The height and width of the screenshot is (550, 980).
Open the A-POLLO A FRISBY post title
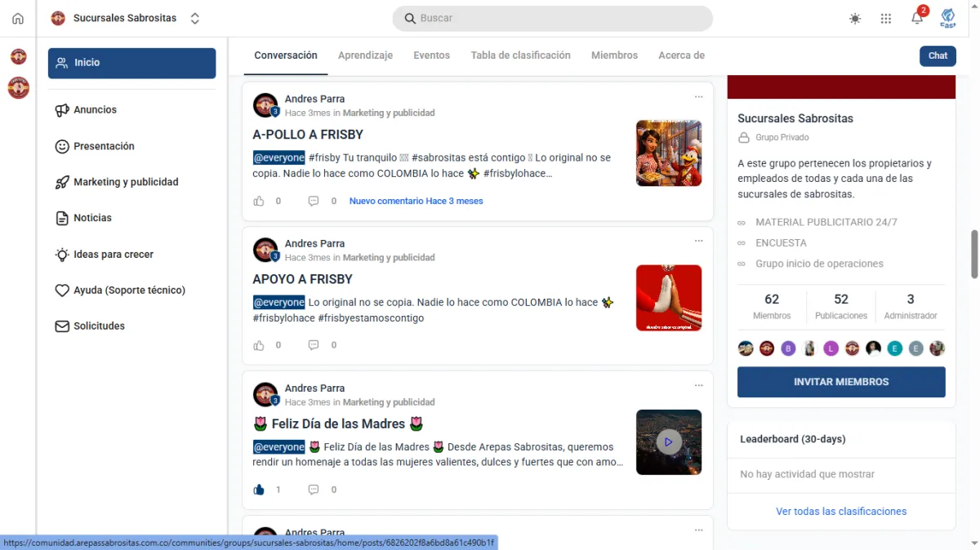308,135
